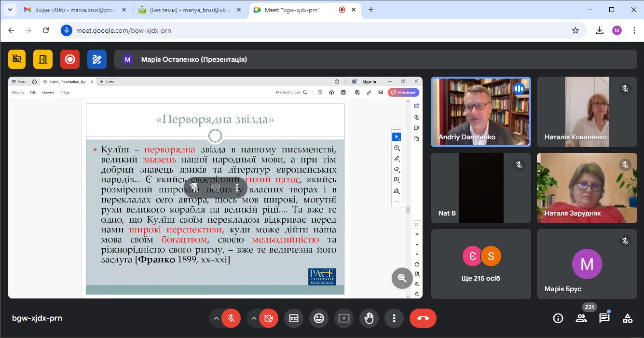Unmute the microphone
The height and width of the screenshot is (338, 644).
(231, 318)
